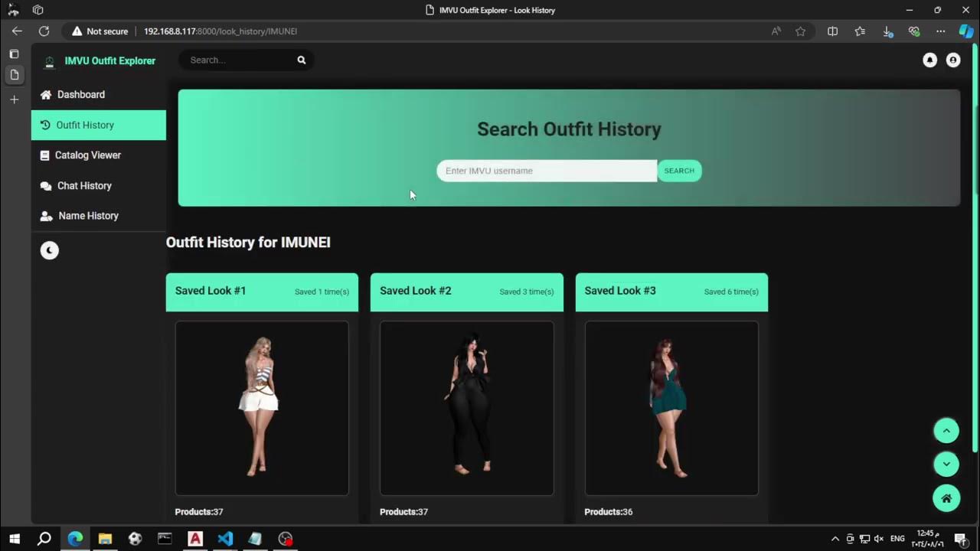The height and width of the screenshot is (551, 980).
Task: Open the browser favorites list icon
Action: coord(860,31)
